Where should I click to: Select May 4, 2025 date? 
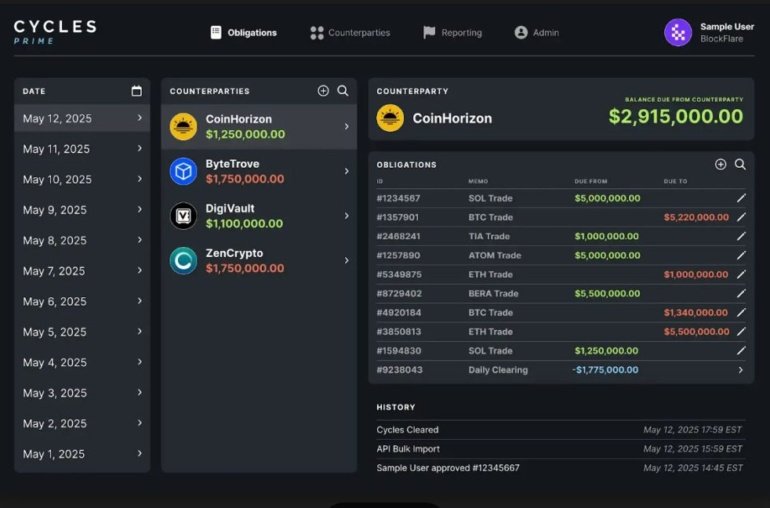[x=82, y=362]
